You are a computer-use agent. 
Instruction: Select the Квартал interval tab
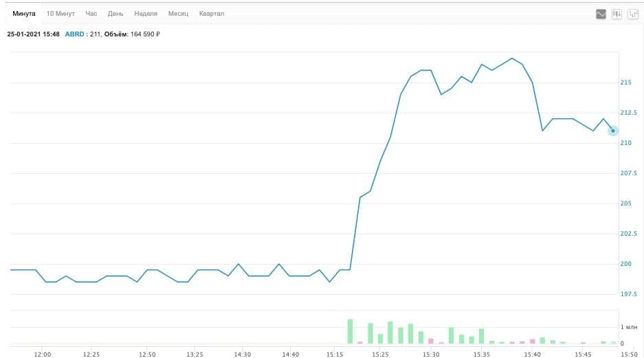[x=212, y=14]
